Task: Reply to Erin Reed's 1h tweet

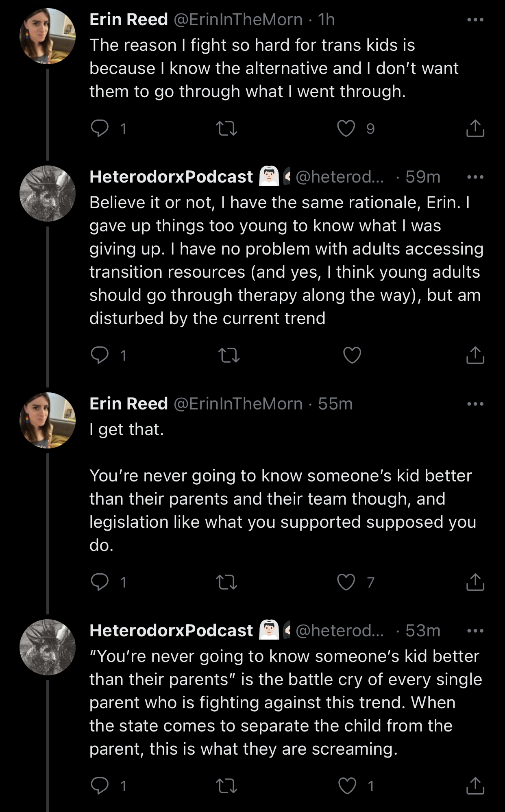Action: [x=100, y=128]
